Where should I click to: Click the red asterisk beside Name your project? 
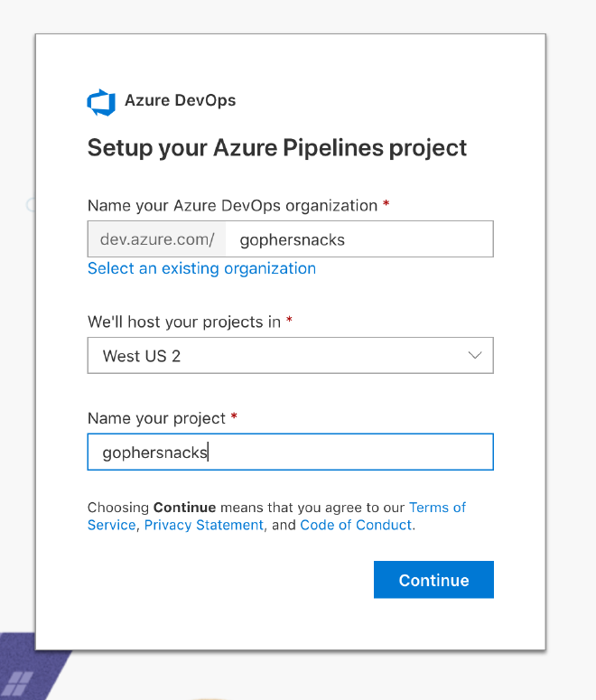[x=235, y=417]
